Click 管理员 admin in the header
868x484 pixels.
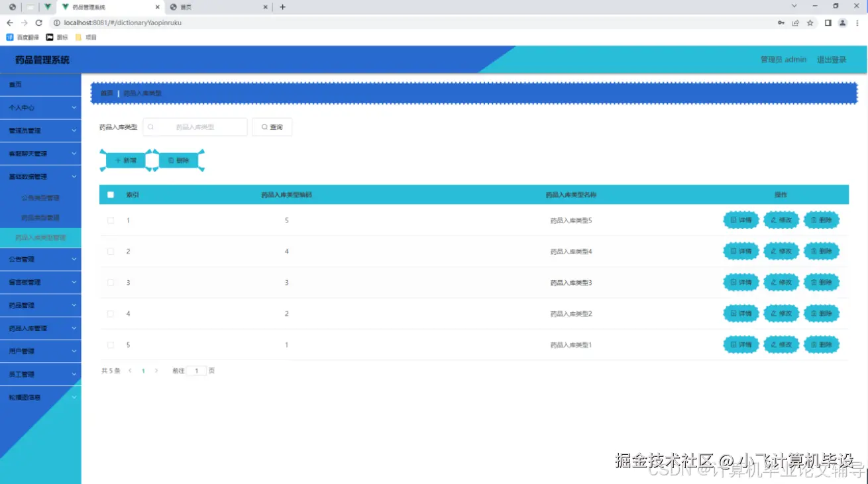(783, 60)
